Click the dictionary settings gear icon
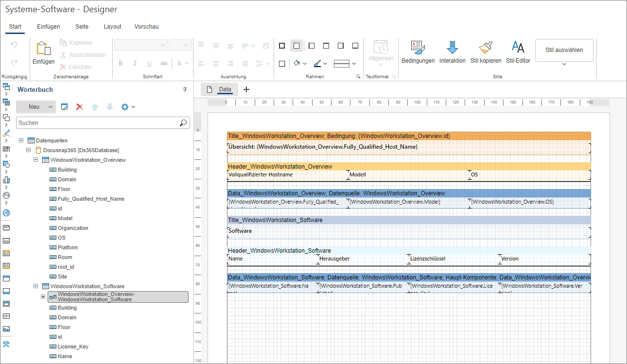Image resolution: width=627 pixels, height=364 pixels. tap(125, 107)
